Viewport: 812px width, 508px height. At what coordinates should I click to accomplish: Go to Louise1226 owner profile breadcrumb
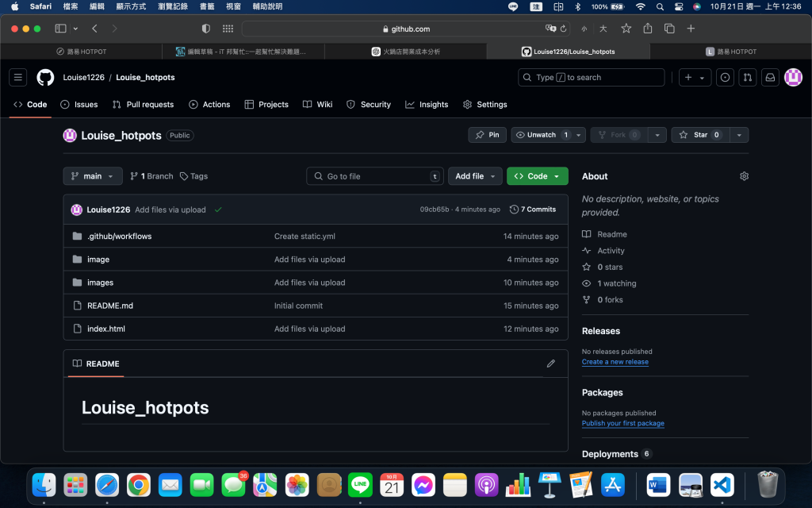(x=83, y=77)
